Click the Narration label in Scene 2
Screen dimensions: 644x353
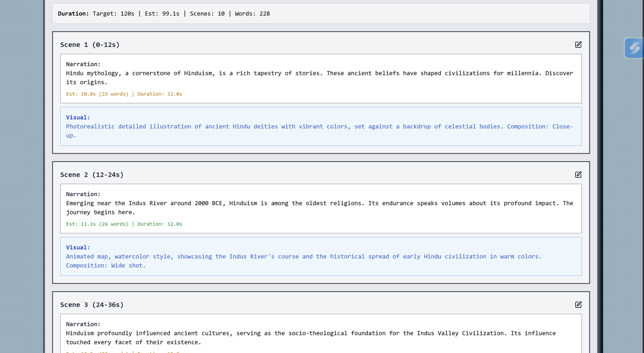[x=83, y=194]
